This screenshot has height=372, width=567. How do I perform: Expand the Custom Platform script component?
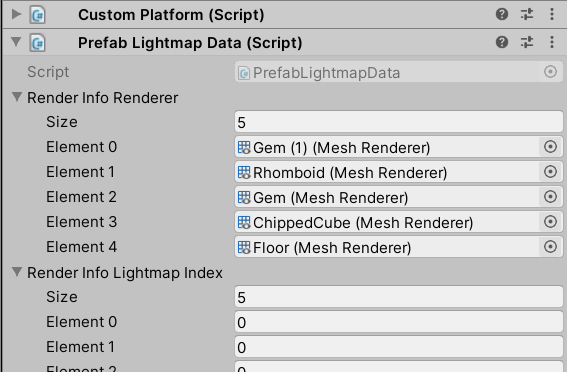[x=16, y=14]
